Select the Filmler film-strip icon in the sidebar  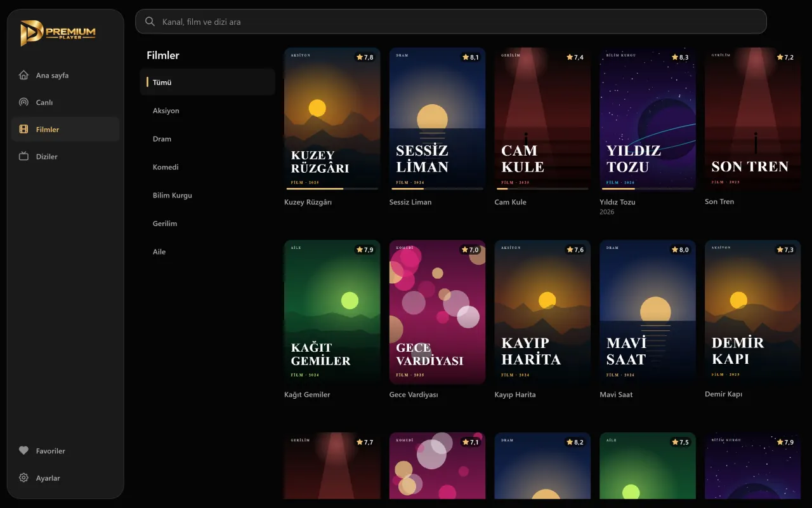tap(24, 130)
